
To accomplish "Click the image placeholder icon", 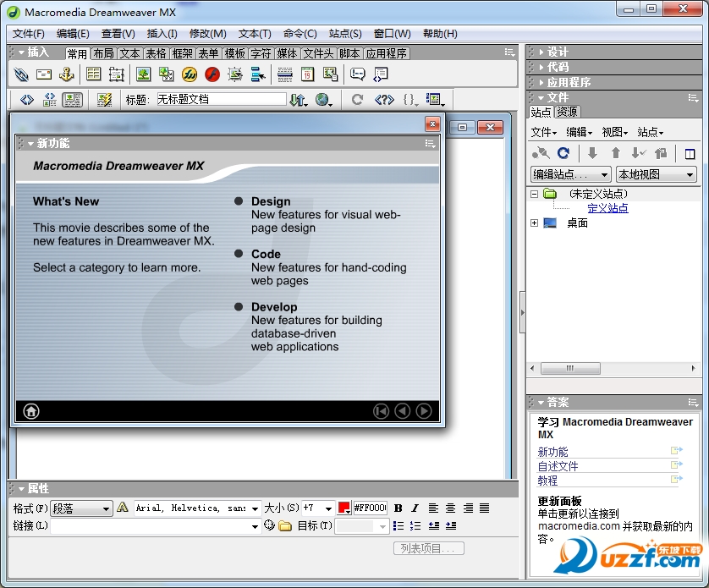I will tap(167, 74).
